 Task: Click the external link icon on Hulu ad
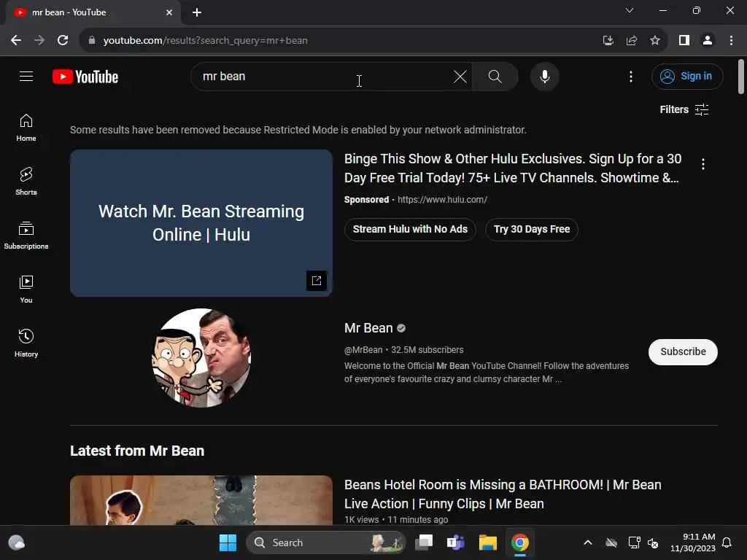pyautogui.click(x=317, y=281)
